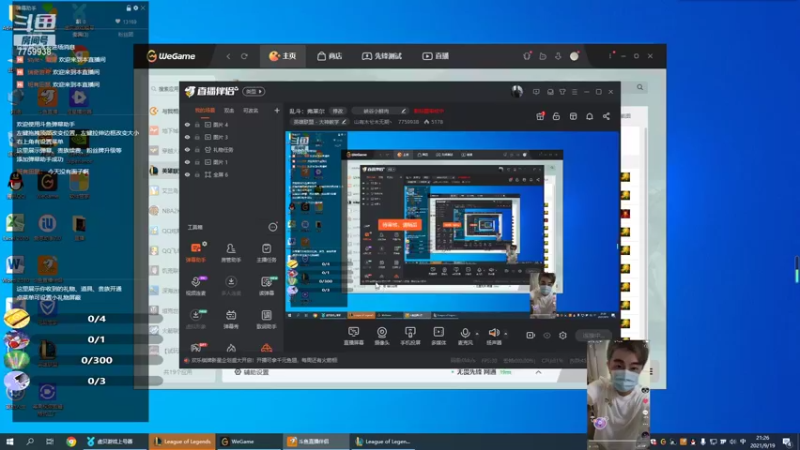Viewport: 800px width, 450px height.
Task: Switch to WeGame 直播 tab
Action: [x=435, y=56]
